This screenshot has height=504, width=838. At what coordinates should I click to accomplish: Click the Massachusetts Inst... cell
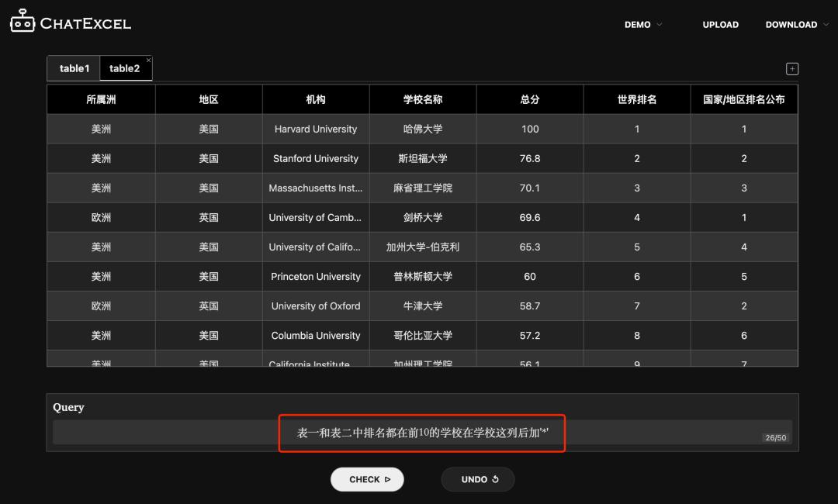point(315,188)
